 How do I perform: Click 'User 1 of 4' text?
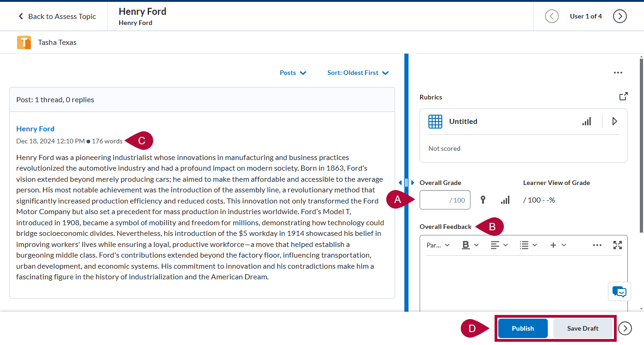tap(586, 16)
